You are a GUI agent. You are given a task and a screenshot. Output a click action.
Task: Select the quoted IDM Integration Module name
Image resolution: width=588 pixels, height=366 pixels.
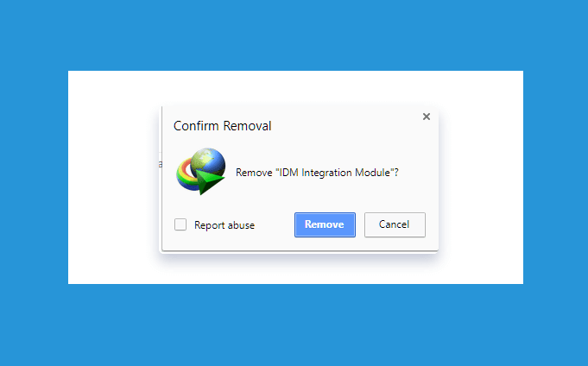point(334,173)
